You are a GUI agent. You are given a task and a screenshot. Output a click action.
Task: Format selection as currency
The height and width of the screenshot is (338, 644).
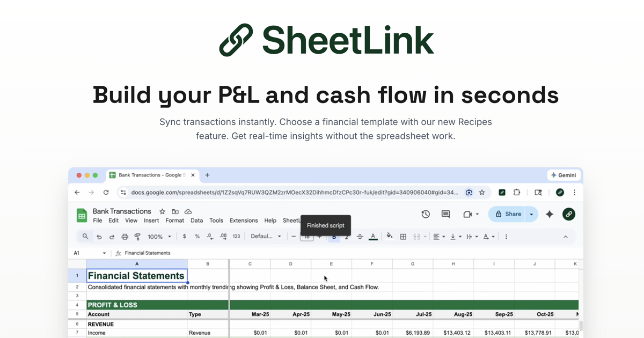[185, 237]
